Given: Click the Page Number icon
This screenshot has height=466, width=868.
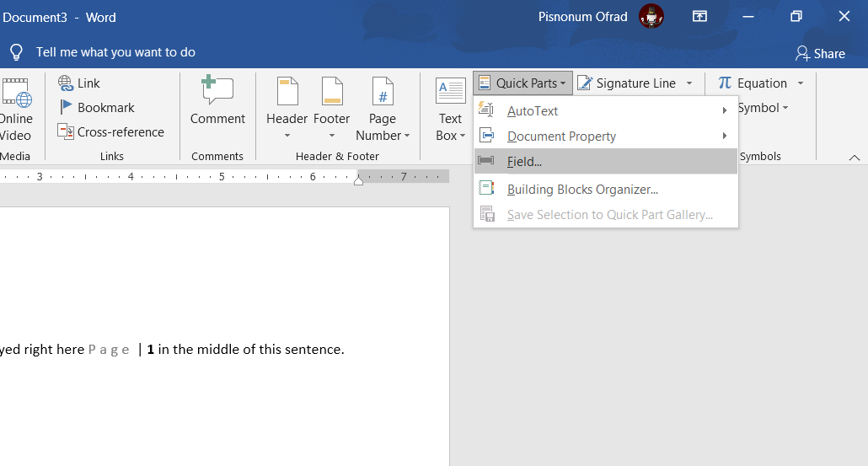Looking at the screenshot, I should (x=383, y=91).
